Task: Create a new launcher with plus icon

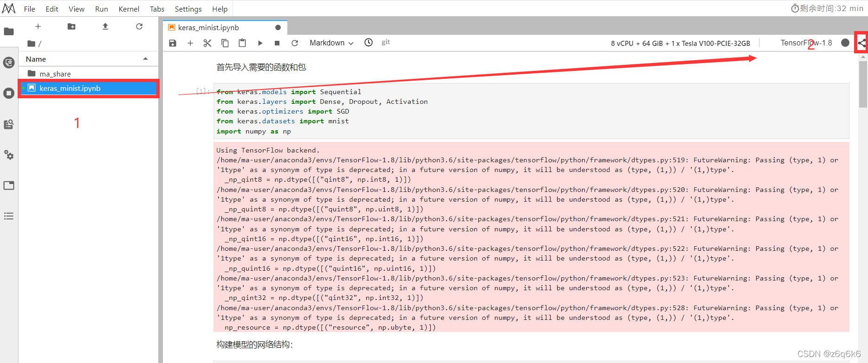Action: [x=38, y=26]
